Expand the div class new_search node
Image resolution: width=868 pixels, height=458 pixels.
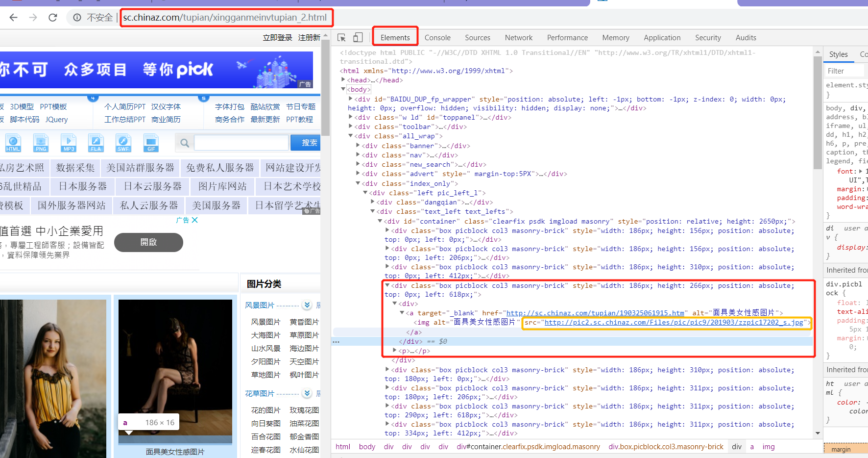click(x=358, y=164)
